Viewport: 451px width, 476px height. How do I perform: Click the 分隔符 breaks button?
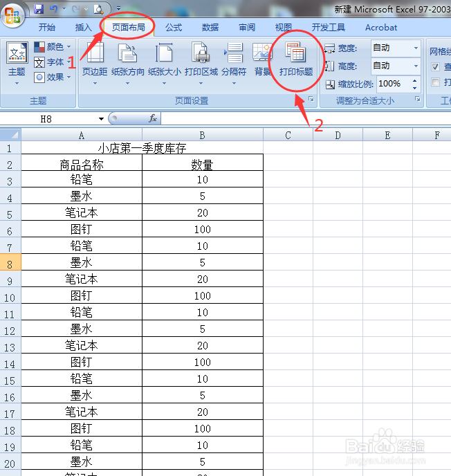click(x=234, y=64)
